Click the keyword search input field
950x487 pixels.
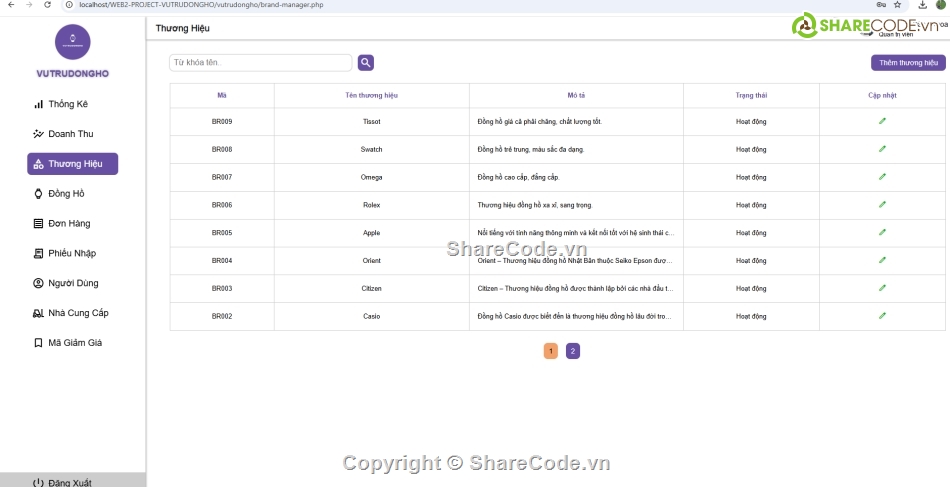(x=261, y=63)
